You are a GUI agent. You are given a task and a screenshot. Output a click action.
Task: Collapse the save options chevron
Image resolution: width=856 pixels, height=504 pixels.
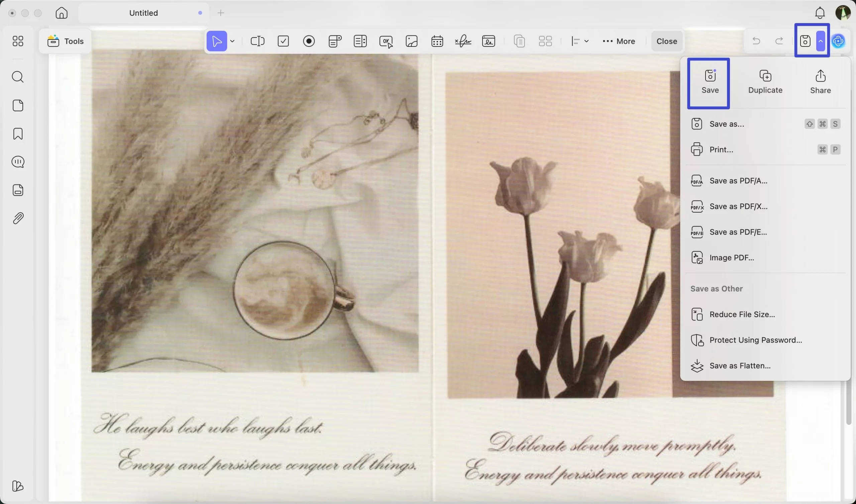[820, 41]
